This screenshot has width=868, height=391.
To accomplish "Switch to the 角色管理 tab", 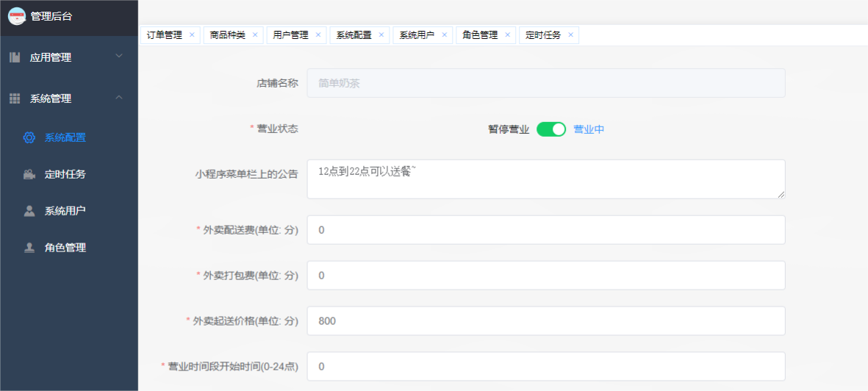I will 480,35.
